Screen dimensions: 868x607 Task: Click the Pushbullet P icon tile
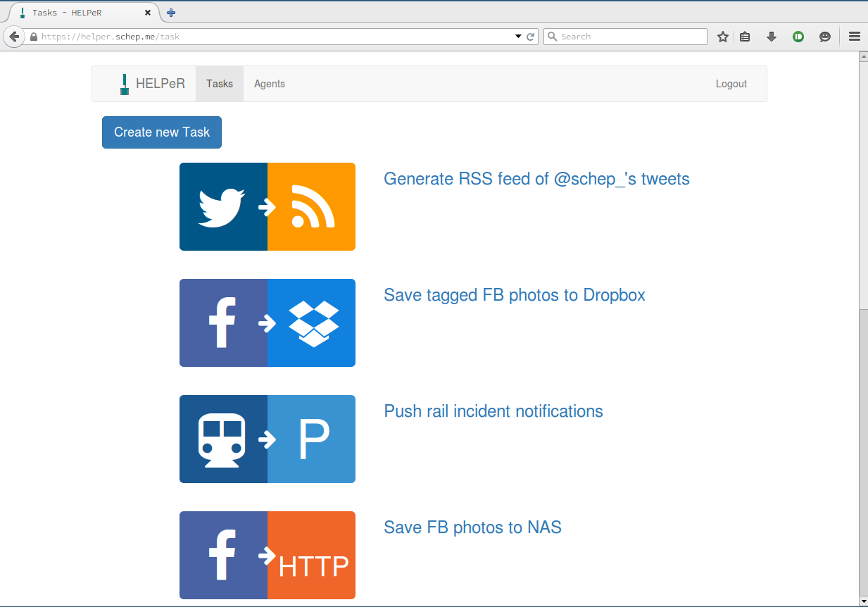click(311, 439)
